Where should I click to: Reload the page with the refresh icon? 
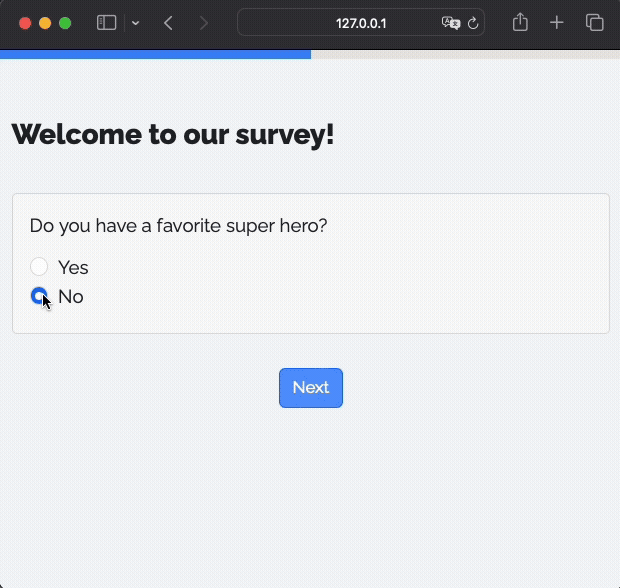473,23
